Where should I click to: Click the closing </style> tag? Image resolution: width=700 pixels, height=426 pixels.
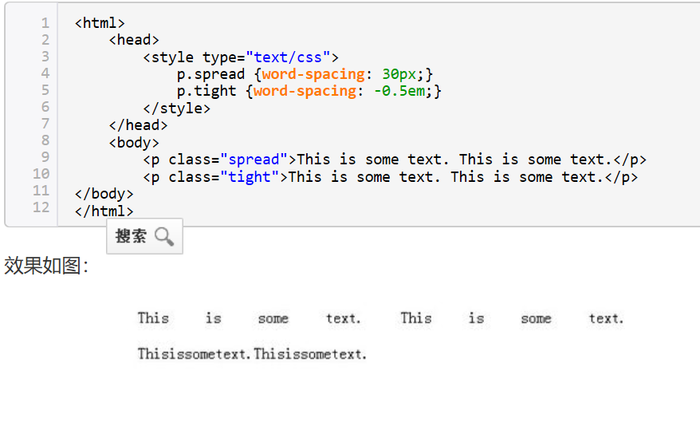[177, 108]
